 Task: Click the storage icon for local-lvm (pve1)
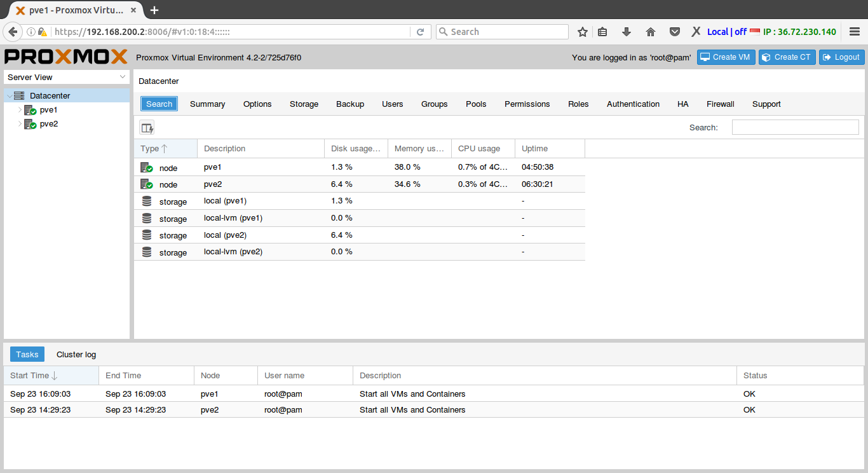(x=147, y=218)
